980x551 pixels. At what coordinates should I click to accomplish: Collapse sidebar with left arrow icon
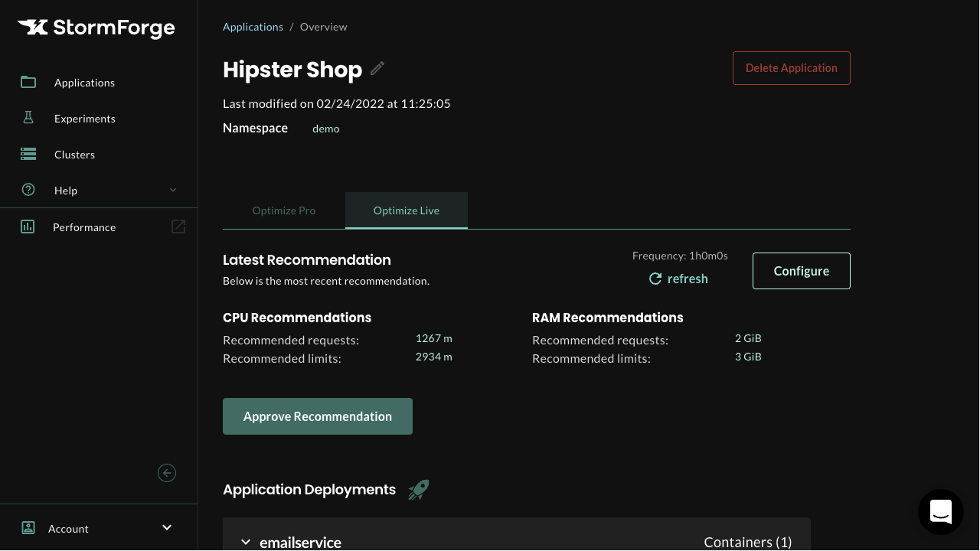click(167, 473)
